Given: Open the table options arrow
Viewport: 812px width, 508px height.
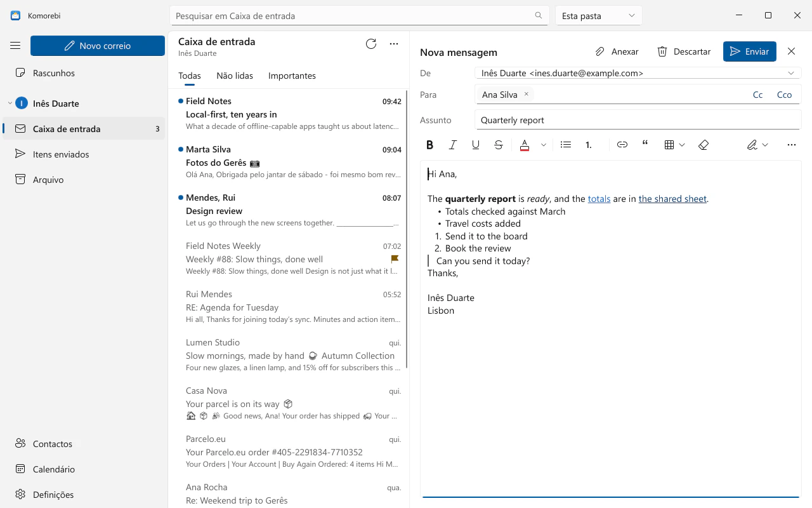Looking at the screenshot, I should 682,145.
